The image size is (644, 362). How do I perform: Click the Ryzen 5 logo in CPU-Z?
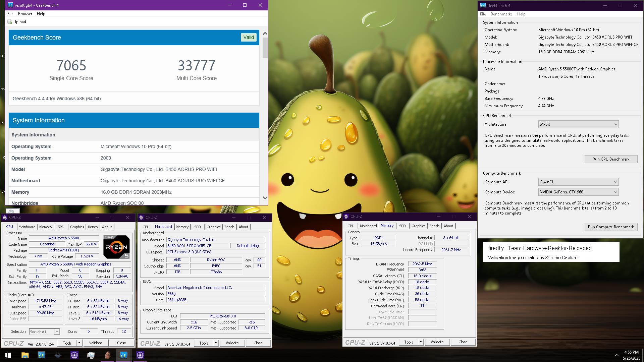116,247
